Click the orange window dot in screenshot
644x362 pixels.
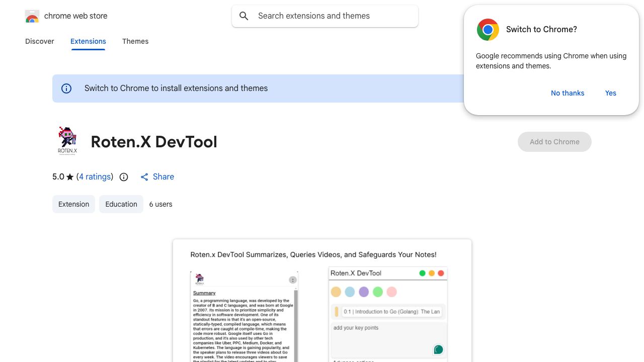coord(432,274)
